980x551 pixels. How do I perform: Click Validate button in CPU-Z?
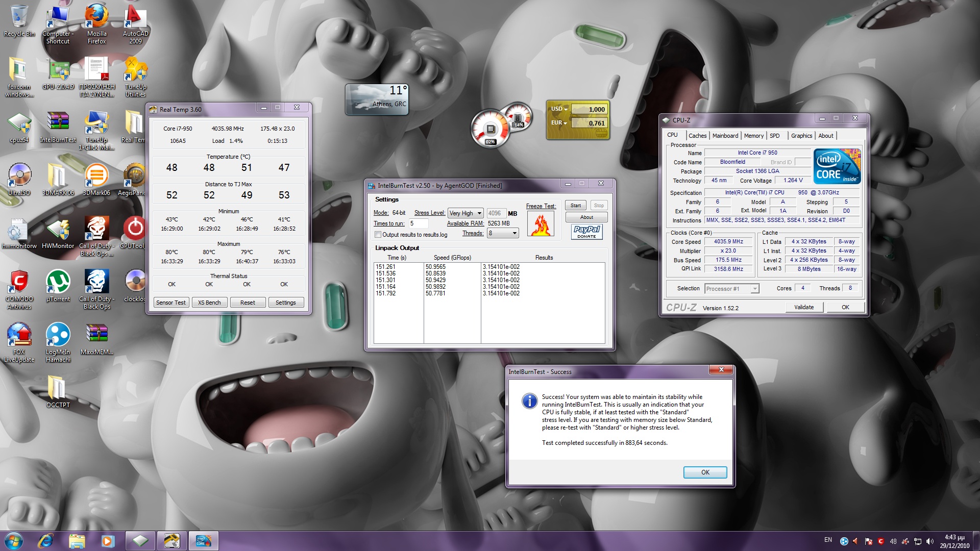(x=804, y=307)
